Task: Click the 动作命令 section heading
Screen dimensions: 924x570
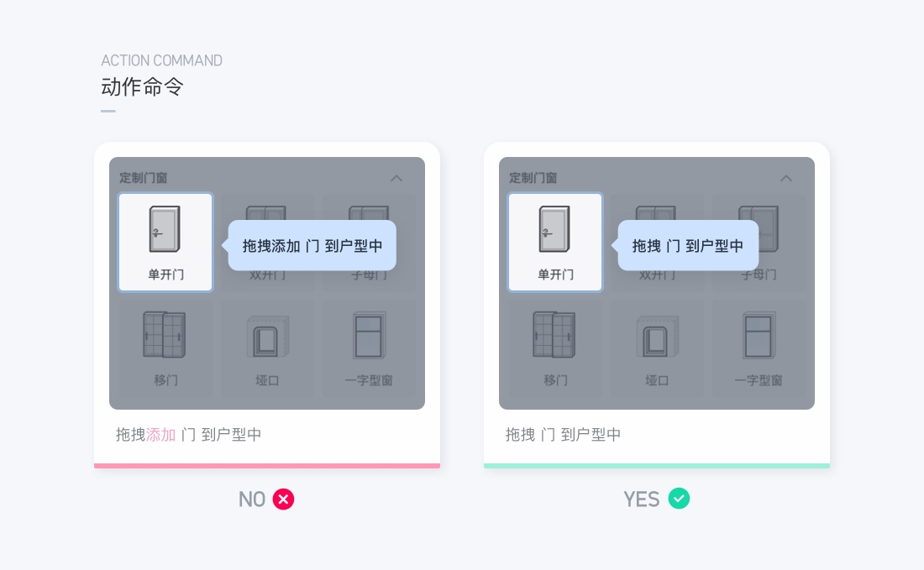Action: [x=142, y=86]
